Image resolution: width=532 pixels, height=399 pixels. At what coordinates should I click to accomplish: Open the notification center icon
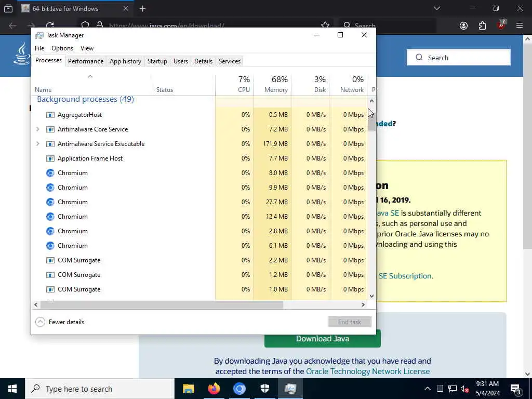[x=515, y=389]
